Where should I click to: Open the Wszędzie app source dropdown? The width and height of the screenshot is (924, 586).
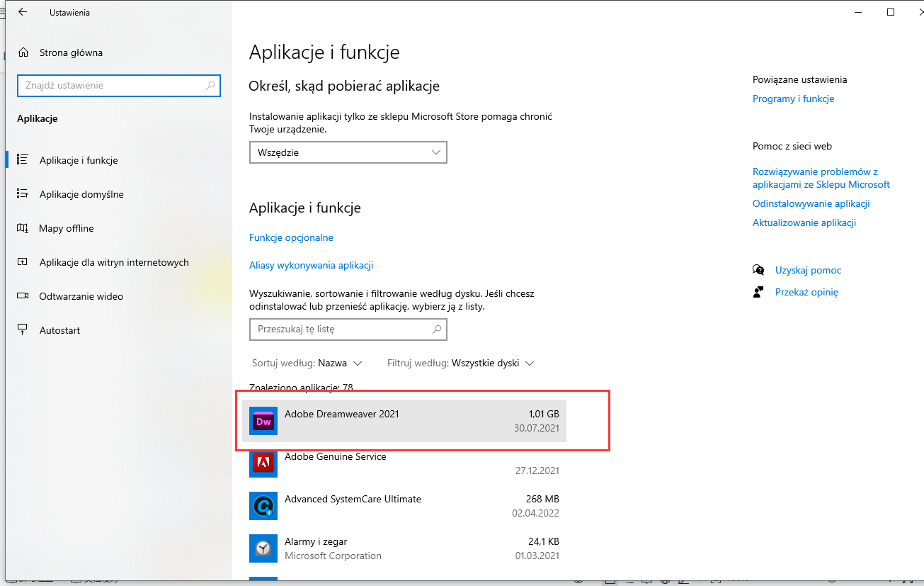[348, 152]
